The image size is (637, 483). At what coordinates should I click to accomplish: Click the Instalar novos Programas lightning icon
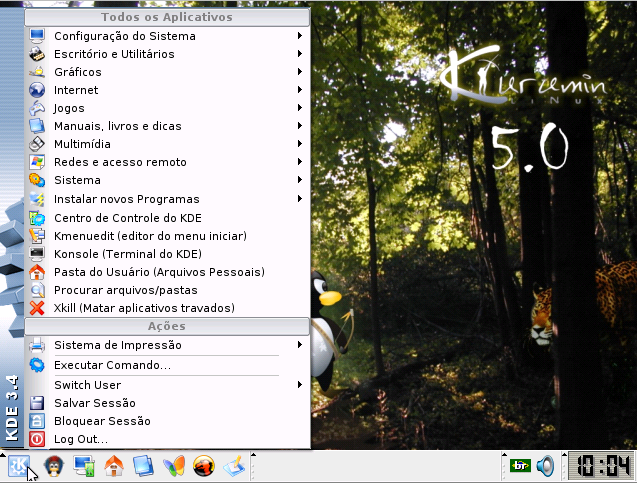37,199
